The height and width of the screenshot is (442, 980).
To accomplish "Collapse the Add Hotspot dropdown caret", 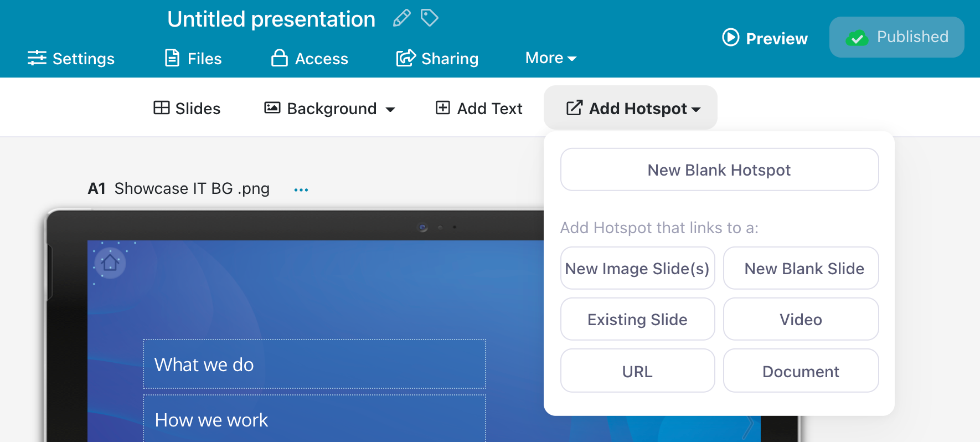I will pyautogui.click(x=696, y=110).
